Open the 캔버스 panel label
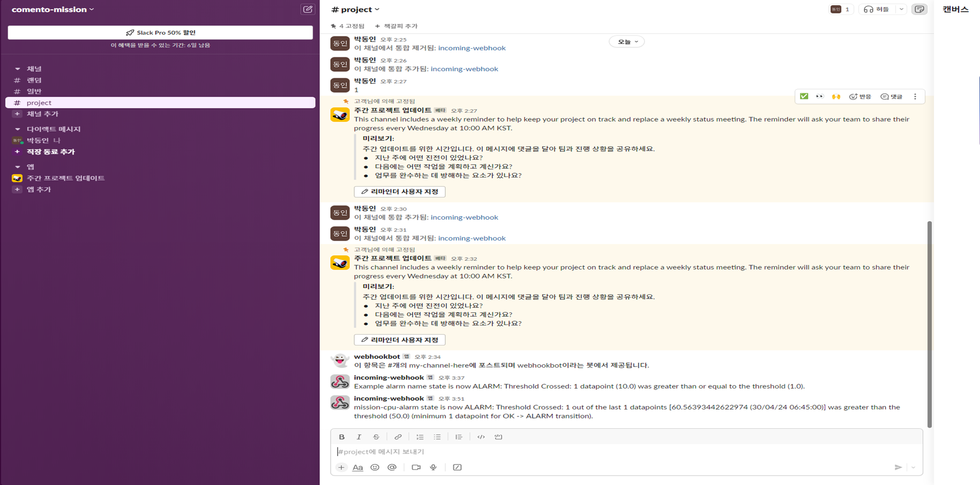 (955, 9)
